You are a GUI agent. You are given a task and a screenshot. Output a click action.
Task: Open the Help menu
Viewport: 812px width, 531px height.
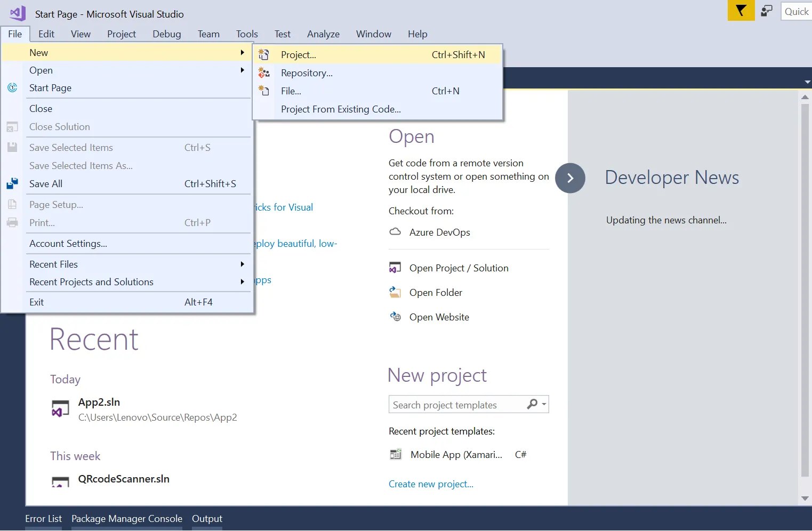coord(417,34)
